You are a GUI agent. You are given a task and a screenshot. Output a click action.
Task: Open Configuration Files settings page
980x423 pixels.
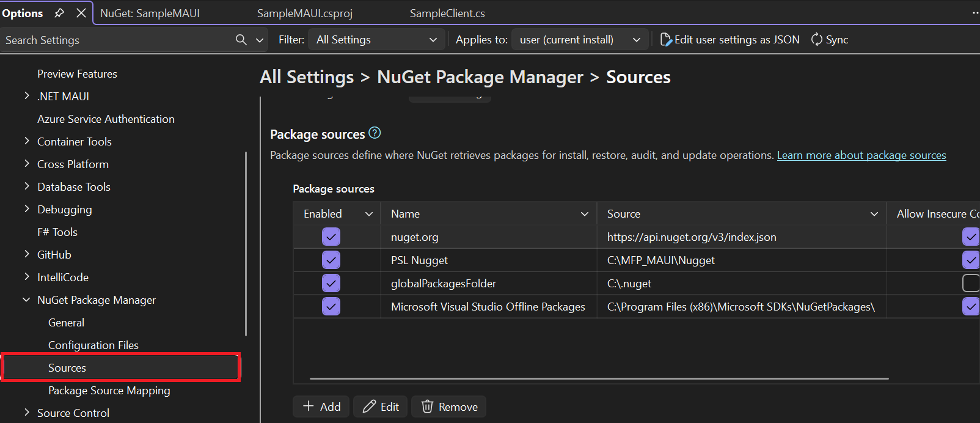[x=93, y=345]
